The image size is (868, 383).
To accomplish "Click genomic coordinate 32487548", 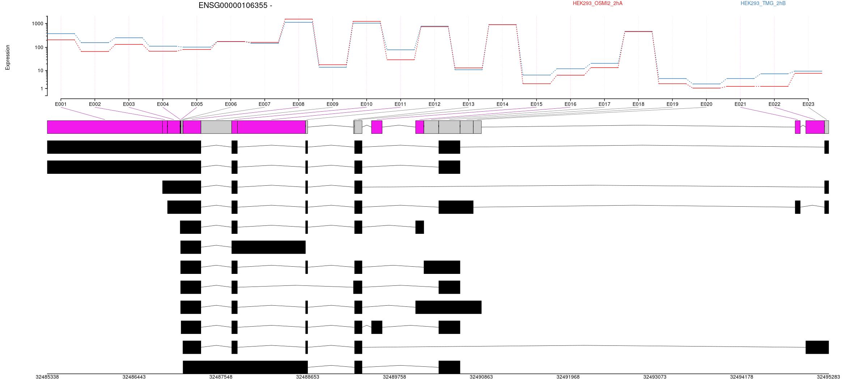I will [221, 377].
